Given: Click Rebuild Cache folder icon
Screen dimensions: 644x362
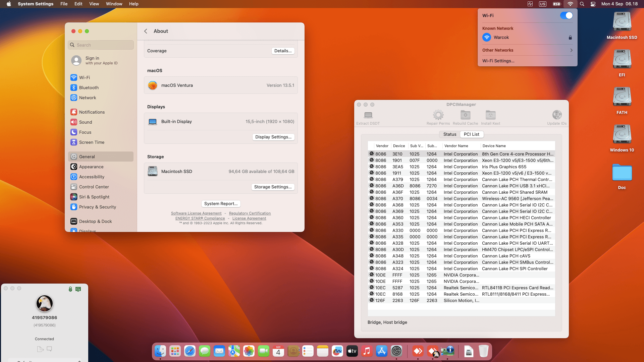Looking at the screenshot, I should coord(465,115).
